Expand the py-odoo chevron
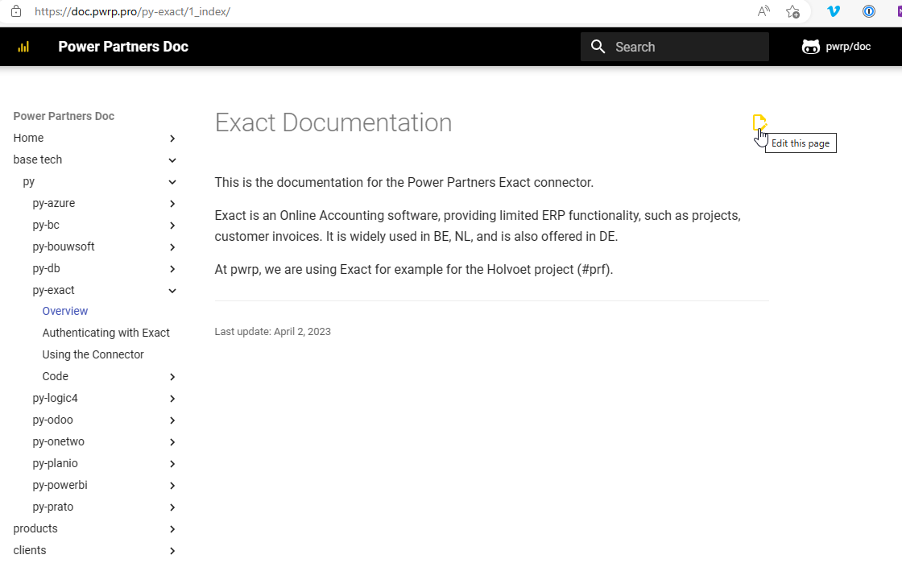The image size is (902, 588). tap(172, 420)
